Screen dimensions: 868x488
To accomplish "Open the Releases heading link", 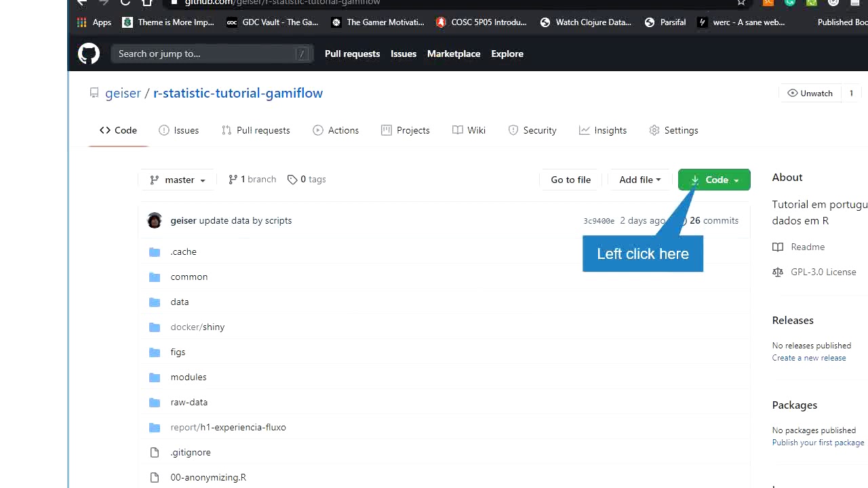I will (x=793, y=320).
